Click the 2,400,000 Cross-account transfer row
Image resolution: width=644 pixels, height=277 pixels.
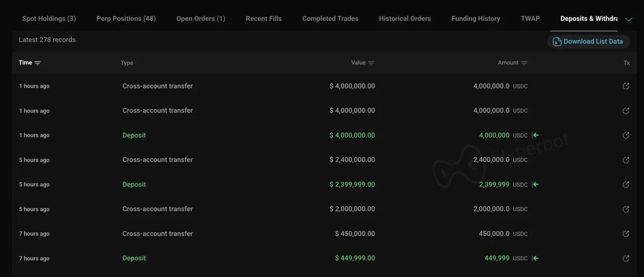(322, 160)
